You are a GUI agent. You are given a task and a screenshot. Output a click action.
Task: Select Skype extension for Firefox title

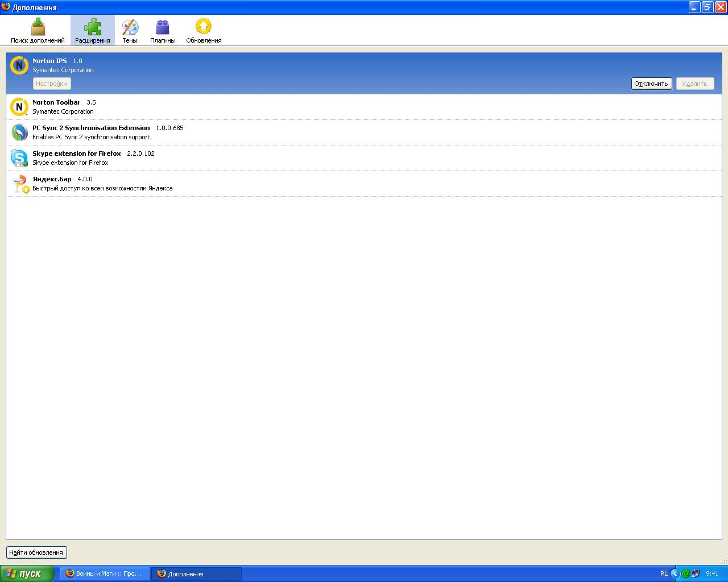(x=77, y=153)
